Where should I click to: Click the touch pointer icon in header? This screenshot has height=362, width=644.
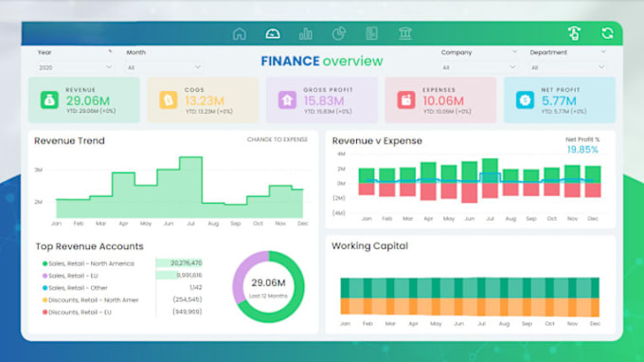coord(574,33)
